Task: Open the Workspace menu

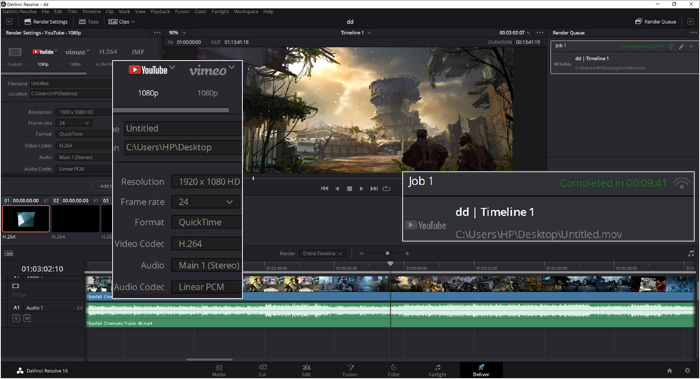Action: click(x=246, y=12)
